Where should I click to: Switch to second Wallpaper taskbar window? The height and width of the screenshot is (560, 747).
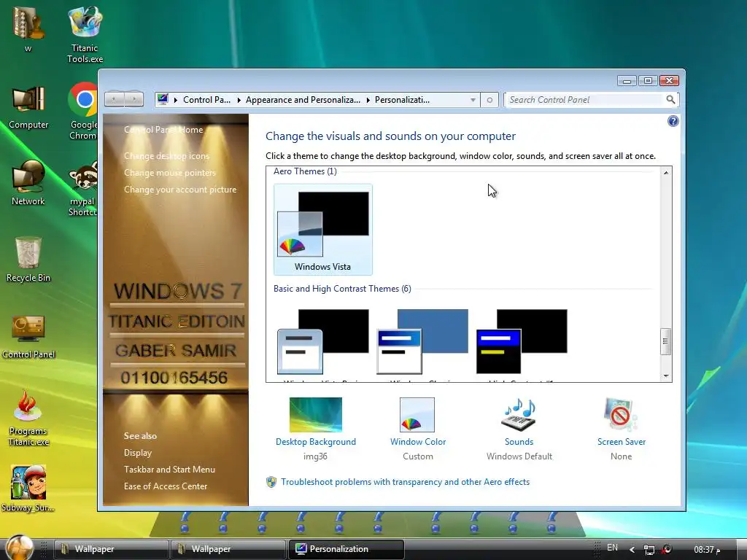point(228,549)
